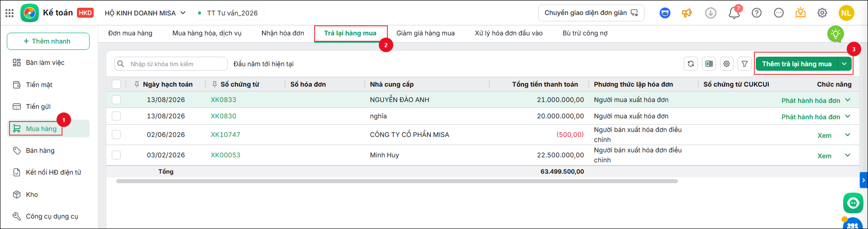This screenshot has width=868, height=229.
Task: Check the row for XK0830
Action: (x=116, y=116)
